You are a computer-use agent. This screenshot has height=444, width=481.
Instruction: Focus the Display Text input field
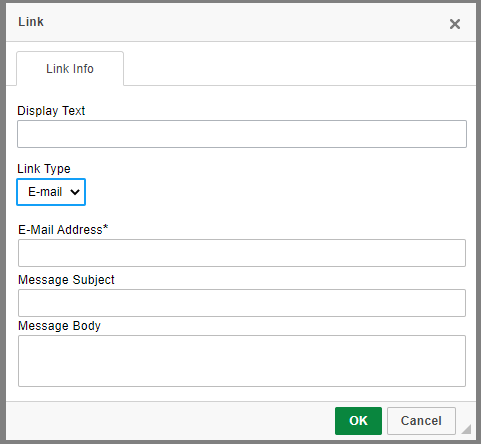click(x=242, y=134)
